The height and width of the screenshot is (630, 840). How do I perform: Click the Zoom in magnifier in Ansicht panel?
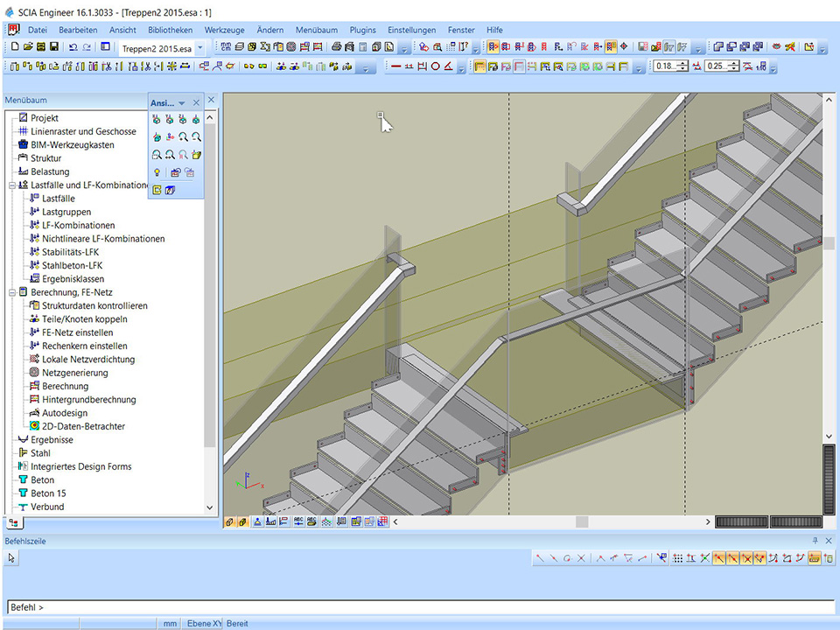click(183, 136)
